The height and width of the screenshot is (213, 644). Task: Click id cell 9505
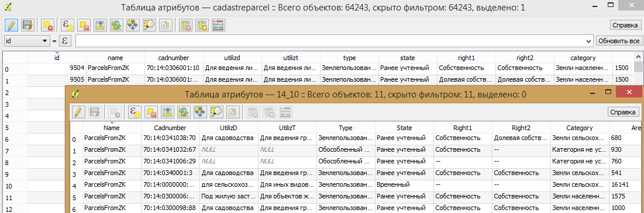tap(57, 79)
